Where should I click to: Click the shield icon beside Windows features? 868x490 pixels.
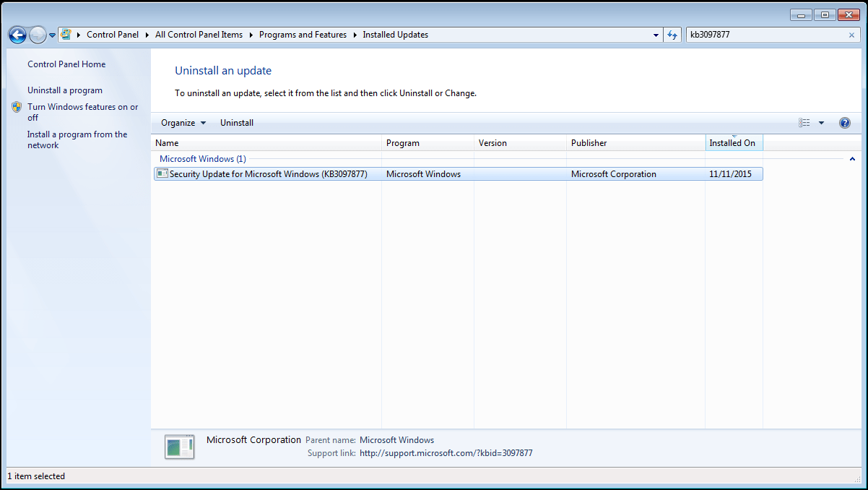pyautogui.click(x=17, y=107)
